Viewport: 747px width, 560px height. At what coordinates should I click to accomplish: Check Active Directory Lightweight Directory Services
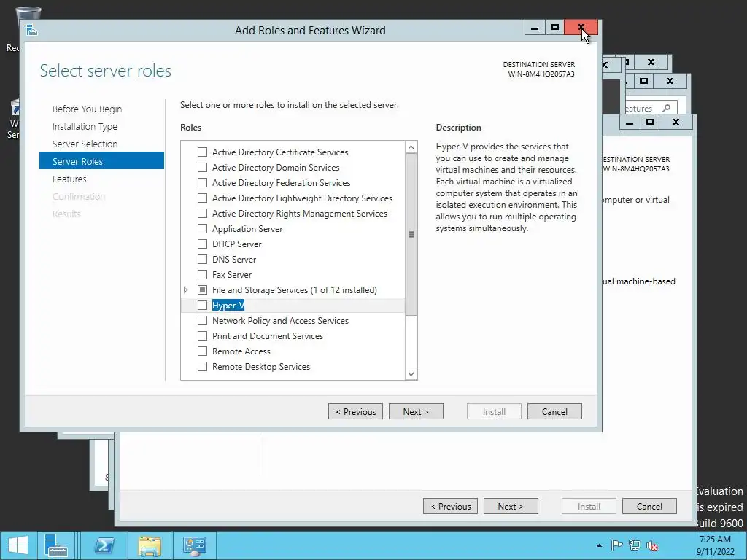203,198
